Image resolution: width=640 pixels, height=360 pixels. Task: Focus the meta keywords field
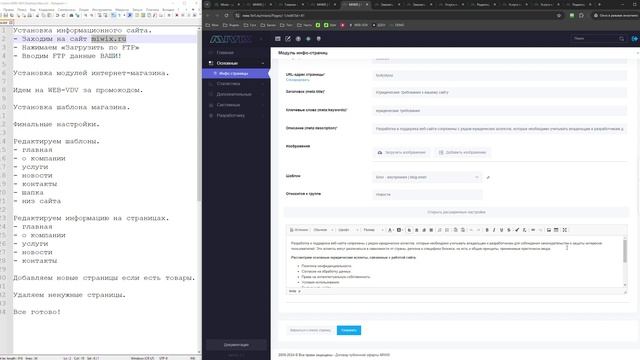pos(500,111)
